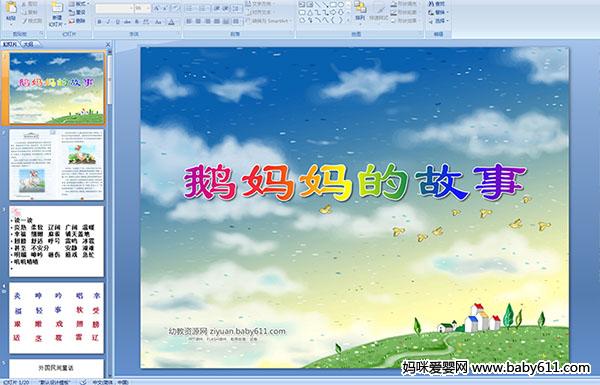Click the Arrange objects icon
This screenshot has width=600, height=385.
360,10
